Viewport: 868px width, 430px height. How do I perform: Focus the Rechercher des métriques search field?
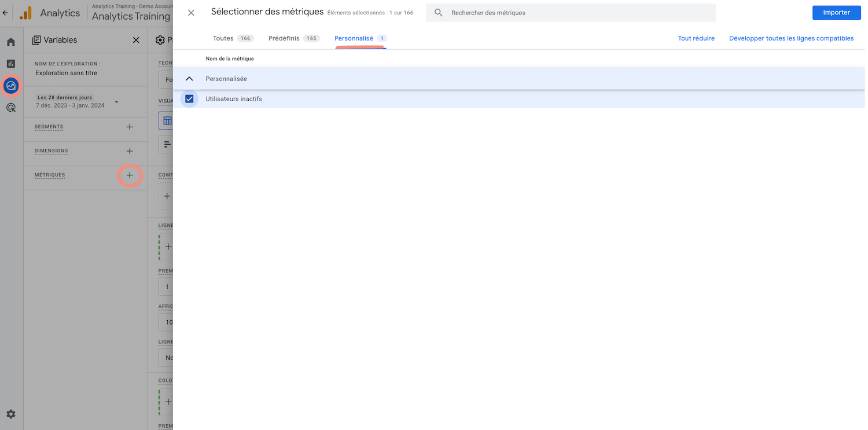pyautogui.click(x=571, y=13)
